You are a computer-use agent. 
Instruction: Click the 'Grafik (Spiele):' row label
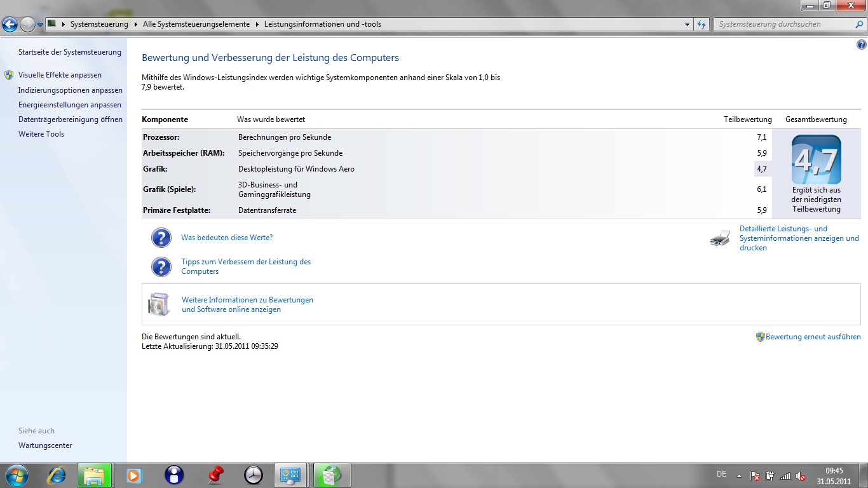169,189
